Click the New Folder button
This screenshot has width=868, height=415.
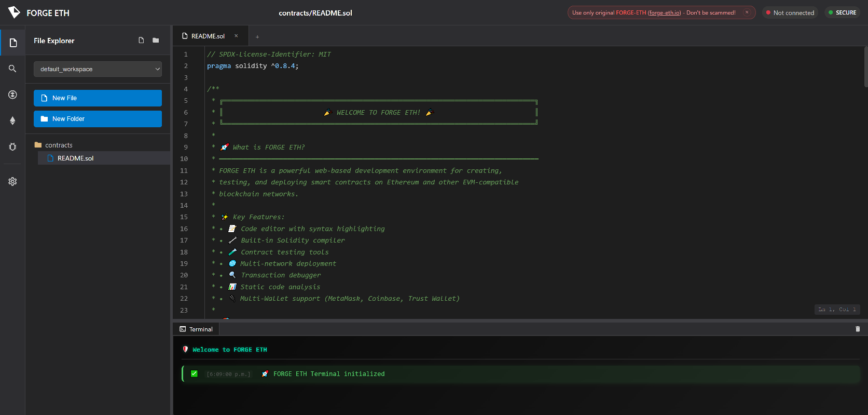pos(98,119)
